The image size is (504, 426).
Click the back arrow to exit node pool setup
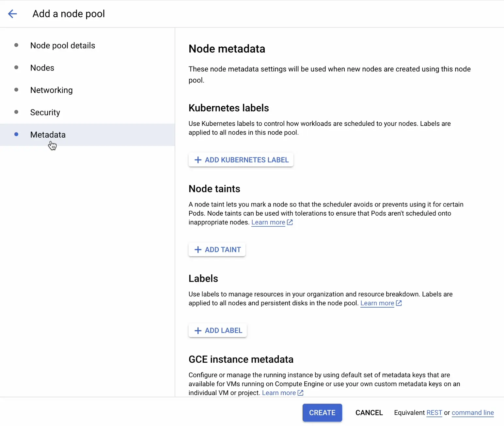point(12,14)
